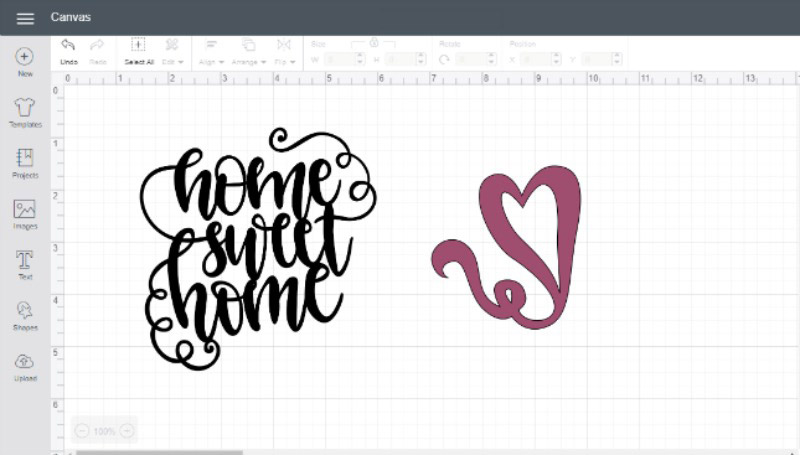Zoom out with the minus button
800x455 pixels.
(x=82, y=431)
